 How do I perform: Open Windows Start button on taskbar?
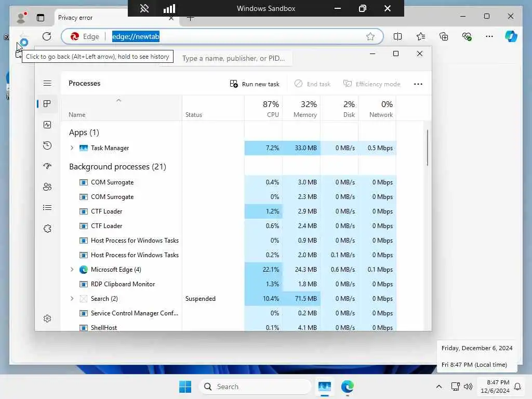point(185,387)
